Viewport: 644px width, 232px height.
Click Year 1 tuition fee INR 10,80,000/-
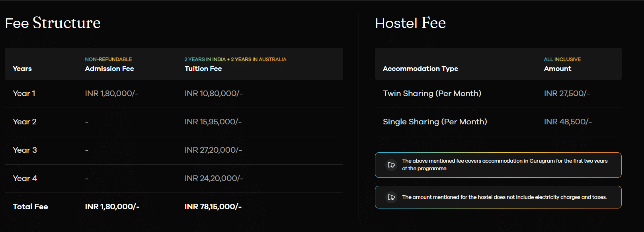[x=214, y=93]
